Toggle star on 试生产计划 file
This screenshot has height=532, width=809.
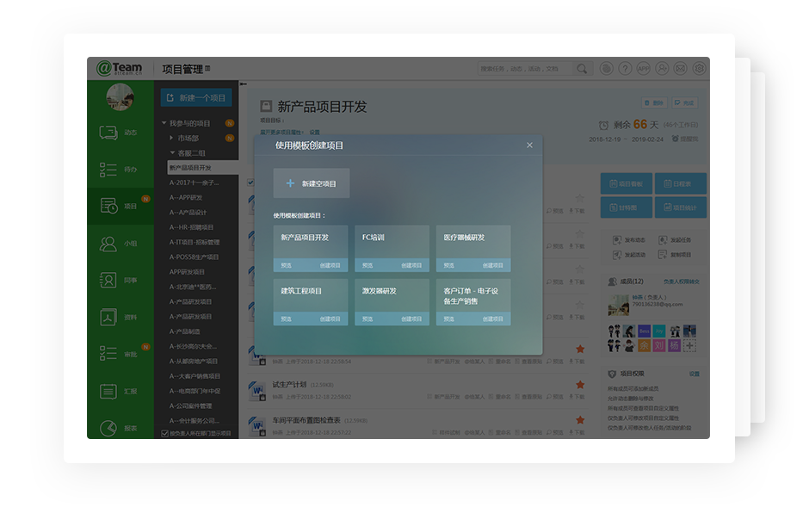[580, 386]
